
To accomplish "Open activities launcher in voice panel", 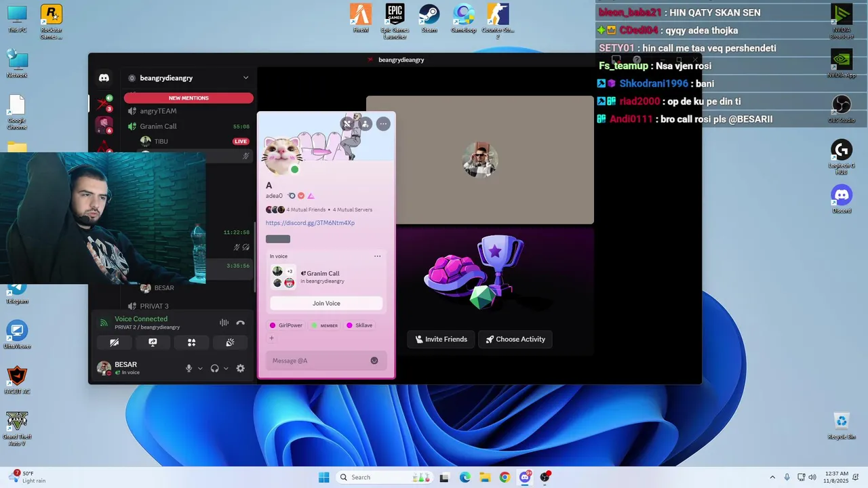I will click(191, 342).
